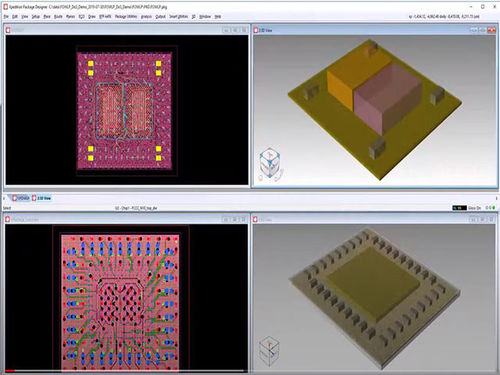
Task: Open the Window menu
Action: pos(205,16)
